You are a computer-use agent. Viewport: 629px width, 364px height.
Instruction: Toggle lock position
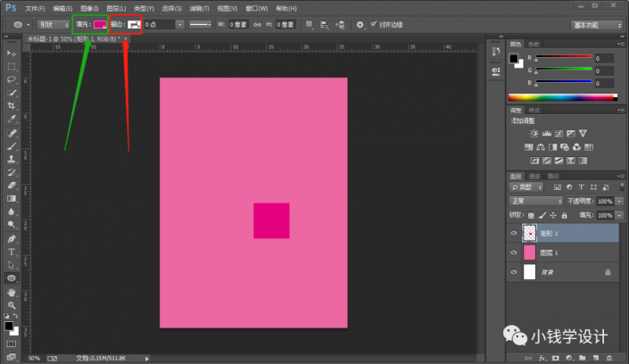[553, 216]
